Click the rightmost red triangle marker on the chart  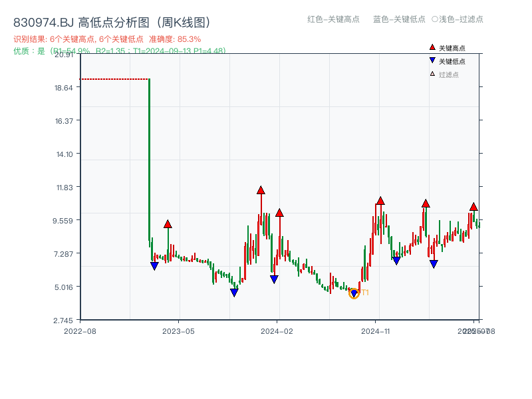(473, 207)
